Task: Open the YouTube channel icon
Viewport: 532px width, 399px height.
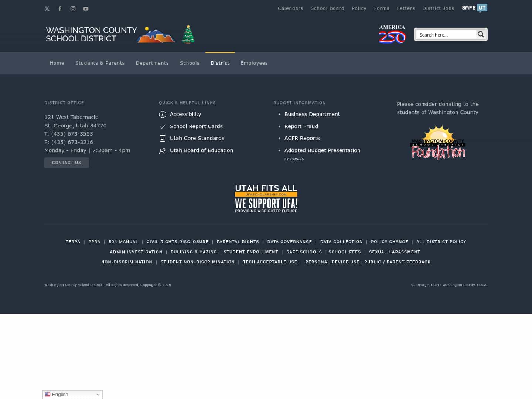Action: pyautogui.click(x=86, y=8)
